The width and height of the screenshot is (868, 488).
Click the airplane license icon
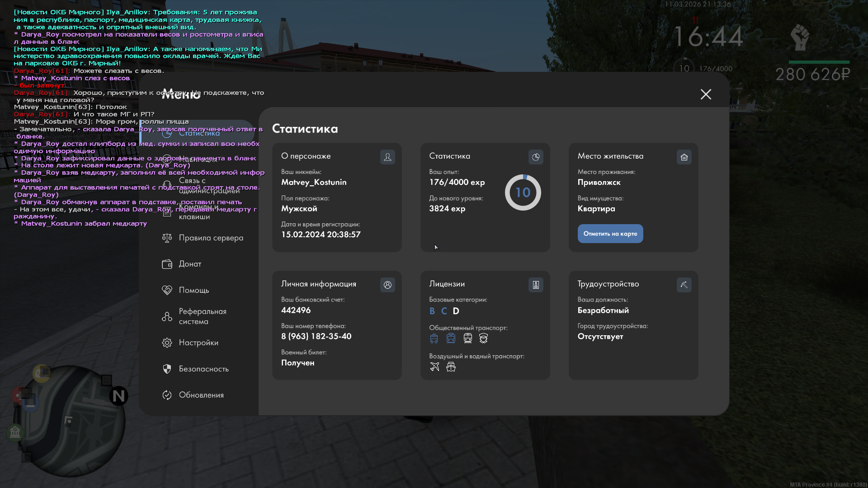point(434,367)
